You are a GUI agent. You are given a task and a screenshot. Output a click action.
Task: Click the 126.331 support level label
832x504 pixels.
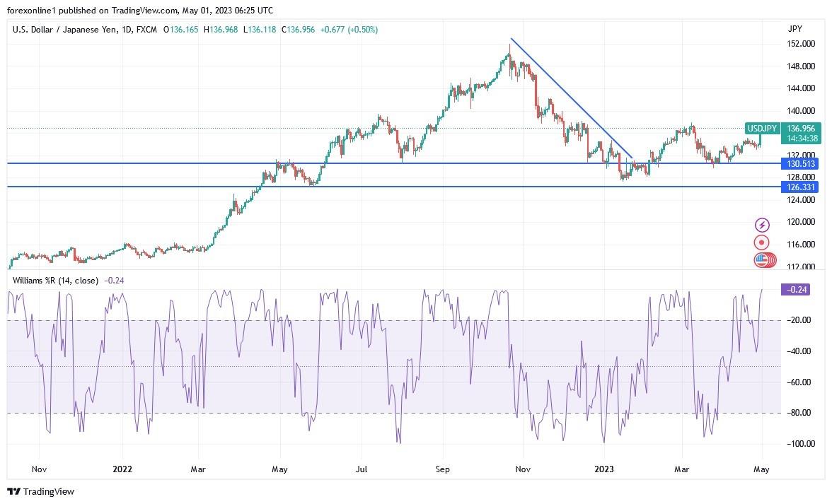[x=801, y=187]
